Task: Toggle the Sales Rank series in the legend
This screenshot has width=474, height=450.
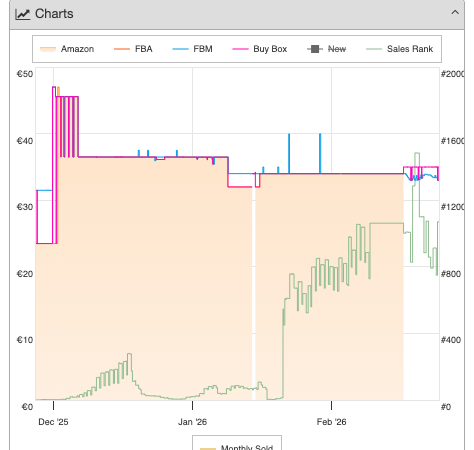Action: point(400,49)
